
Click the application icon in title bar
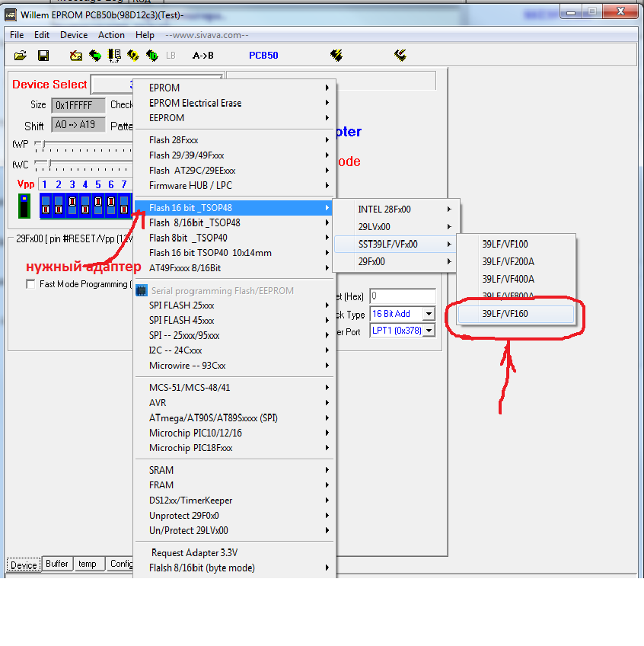point(11,15)
